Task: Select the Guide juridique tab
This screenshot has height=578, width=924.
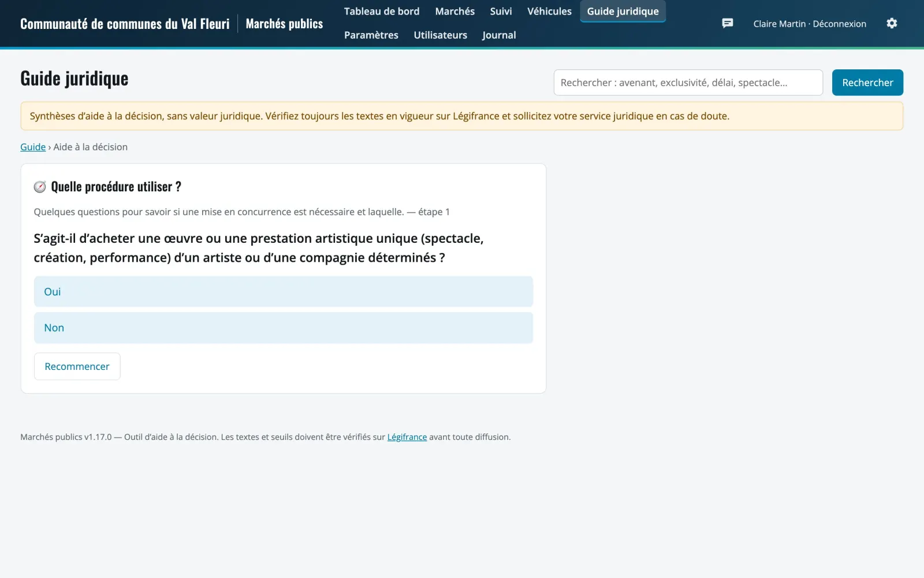Action: (623, 12)
